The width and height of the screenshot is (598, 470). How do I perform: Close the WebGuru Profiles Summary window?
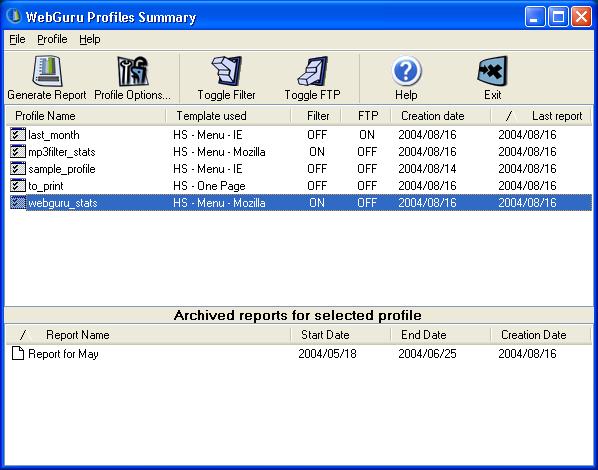tap(581, 16)
